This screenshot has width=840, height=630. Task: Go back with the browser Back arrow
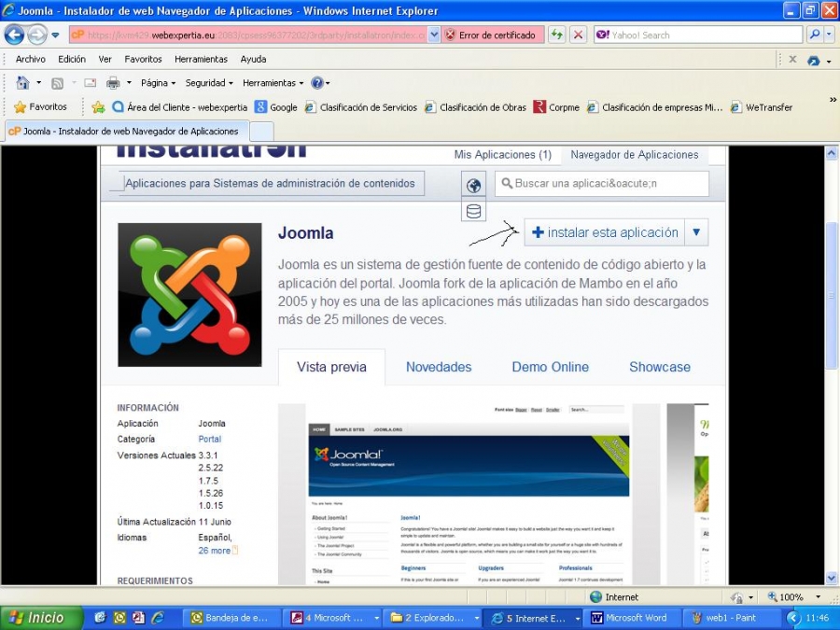14,35
